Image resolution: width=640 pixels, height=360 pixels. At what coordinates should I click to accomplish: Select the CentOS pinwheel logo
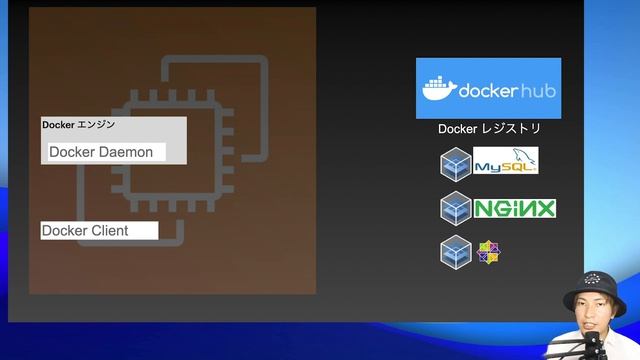point(489,252)
